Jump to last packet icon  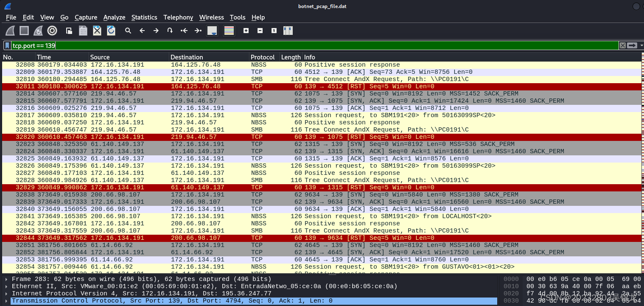point(198,31)
